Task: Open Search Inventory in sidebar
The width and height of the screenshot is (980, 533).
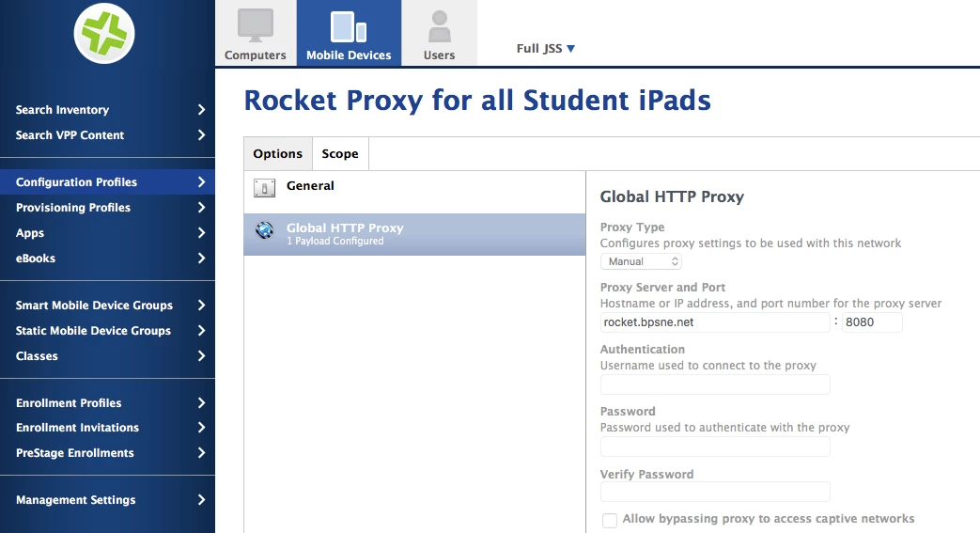Action: (x=107, y=109)
